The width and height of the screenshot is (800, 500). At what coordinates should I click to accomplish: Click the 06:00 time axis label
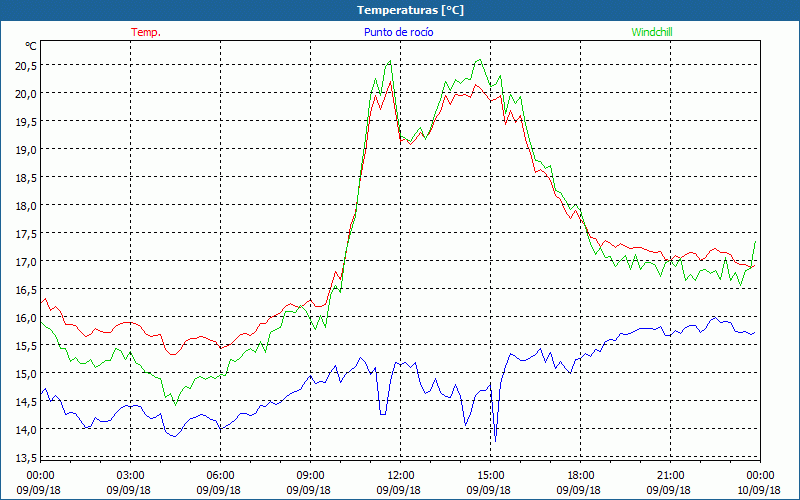220,475
